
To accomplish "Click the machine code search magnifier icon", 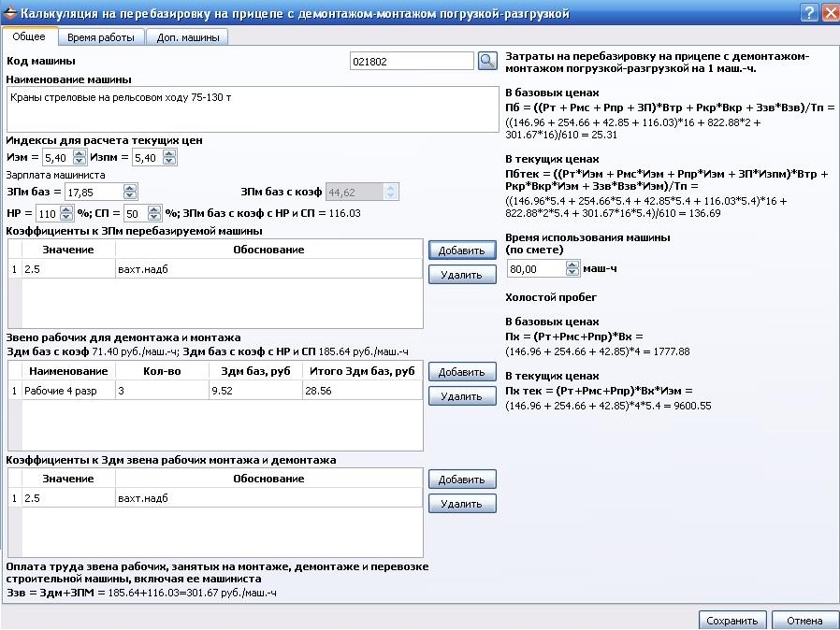I will pyautogui.click(x=487, y=61).
